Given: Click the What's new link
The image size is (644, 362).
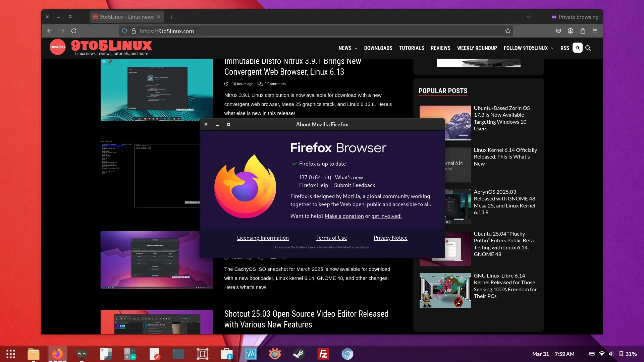Looking at the screenshot, I should point(348,177).
